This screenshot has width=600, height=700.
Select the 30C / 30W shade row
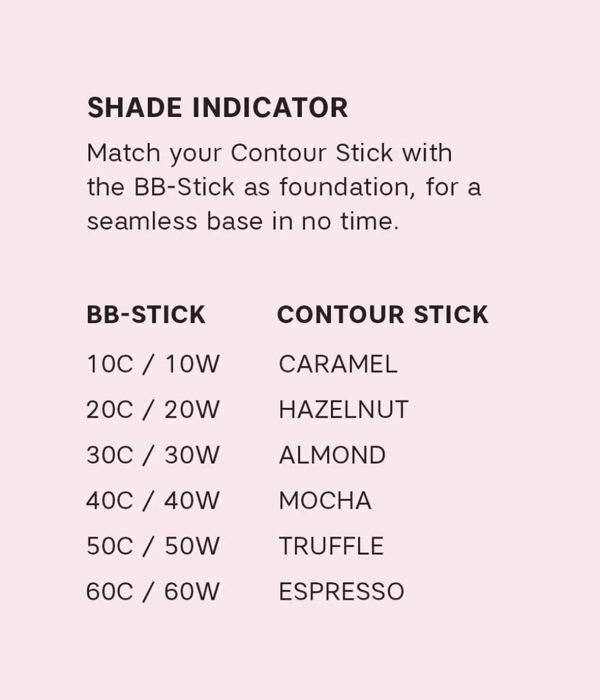coord(153,456)
